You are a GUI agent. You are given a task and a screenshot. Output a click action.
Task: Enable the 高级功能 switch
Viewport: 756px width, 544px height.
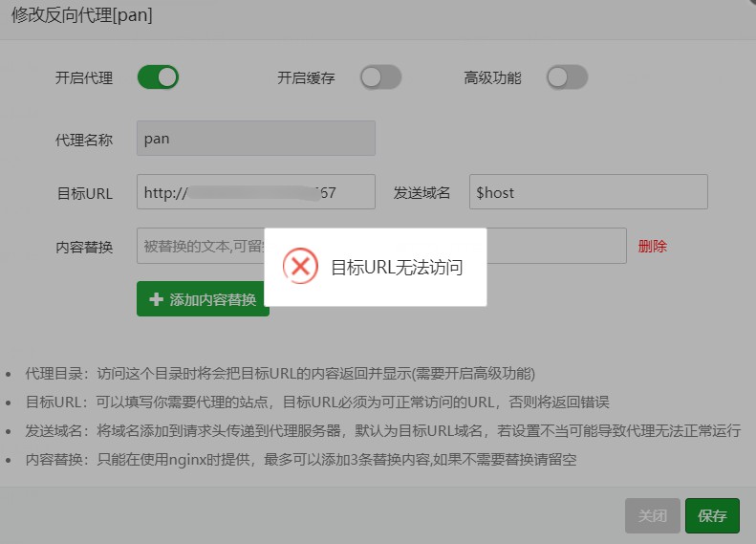point(567,77)
